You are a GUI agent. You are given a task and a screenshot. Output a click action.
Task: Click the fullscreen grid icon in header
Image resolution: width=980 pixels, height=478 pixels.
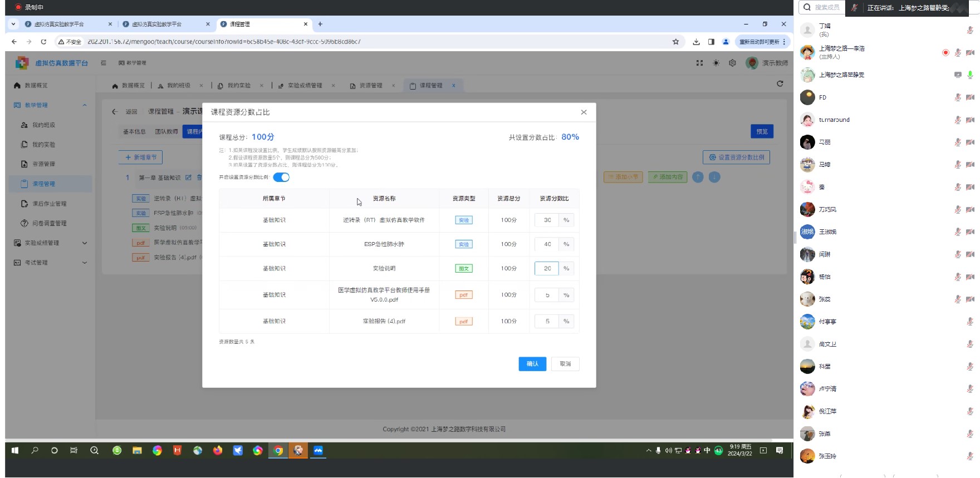click(x=699, y=63)
